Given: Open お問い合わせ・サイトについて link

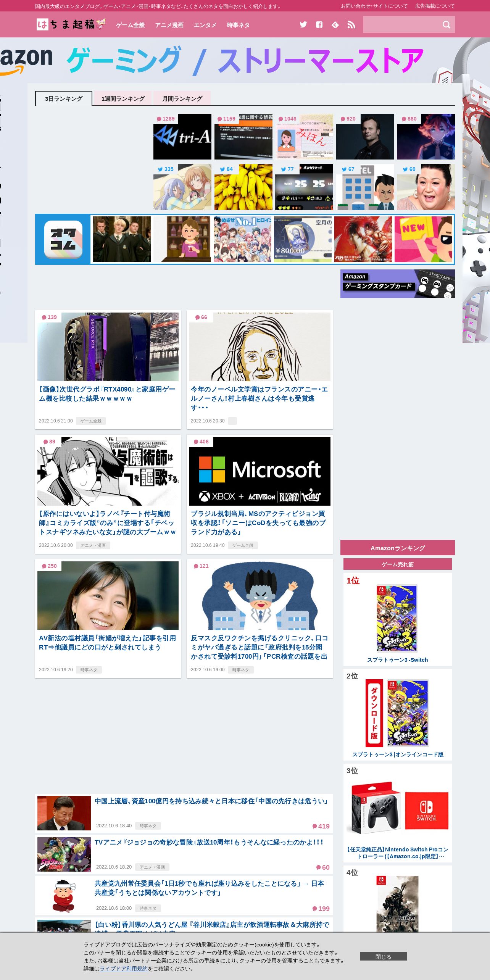Looking at the screenshot, I should [374, 6].
